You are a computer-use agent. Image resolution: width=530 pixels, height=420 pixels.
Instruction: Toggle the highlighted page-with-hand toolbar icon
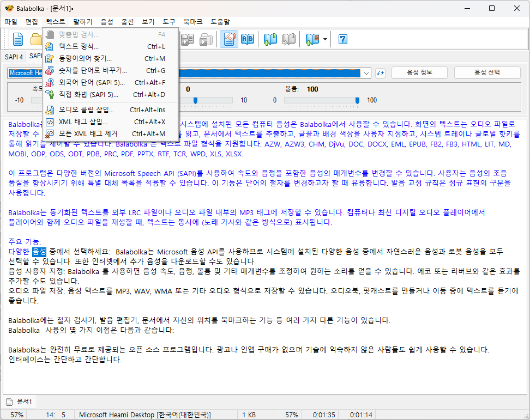click(229, 39)
